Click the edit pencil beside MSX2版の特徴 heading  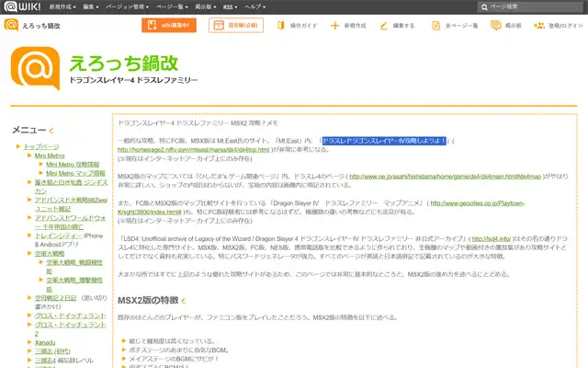184,301
